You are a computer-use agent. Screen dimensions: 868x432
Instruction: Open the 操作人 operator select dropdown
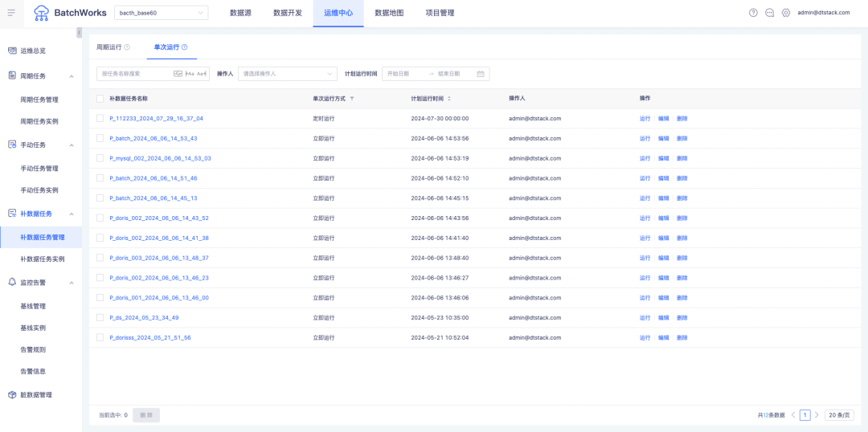click(287, 74)
